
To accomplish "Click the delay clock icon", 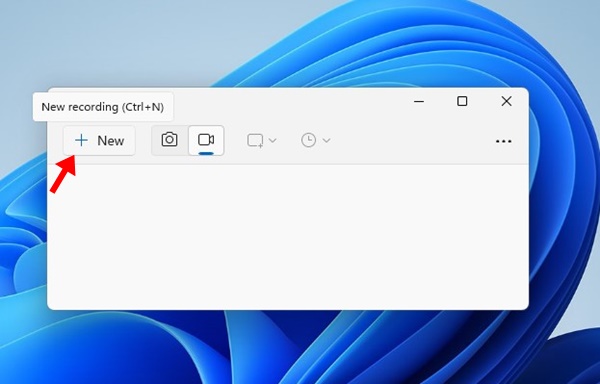I will [308, 140].
